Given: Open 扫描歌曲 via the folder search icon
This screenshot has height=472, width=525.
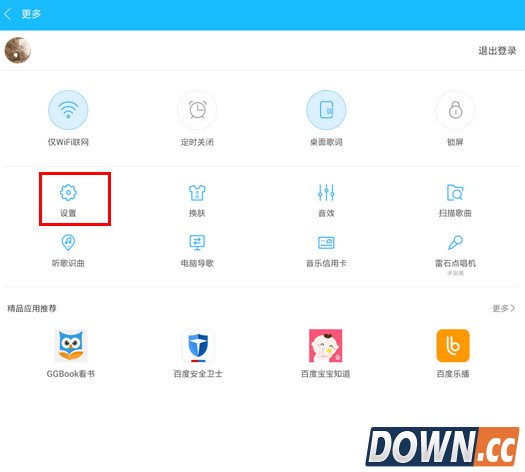Looking at the screenshot, I should (x=455, y=192).
